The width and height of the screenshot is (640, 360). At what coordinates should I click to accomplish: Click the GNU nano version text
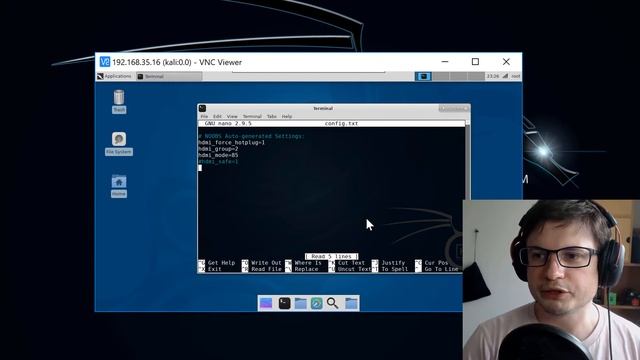click(x=228, y=123)
